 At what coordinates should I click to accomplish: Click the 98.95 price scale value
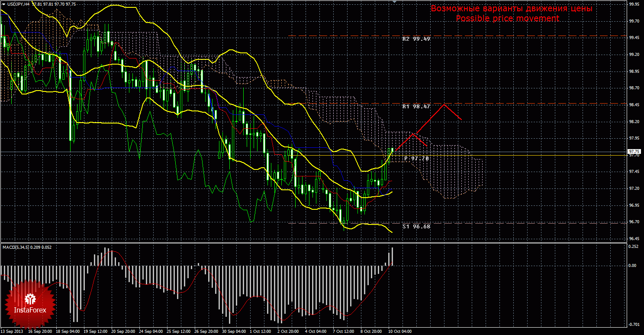[x=634, y=71]
